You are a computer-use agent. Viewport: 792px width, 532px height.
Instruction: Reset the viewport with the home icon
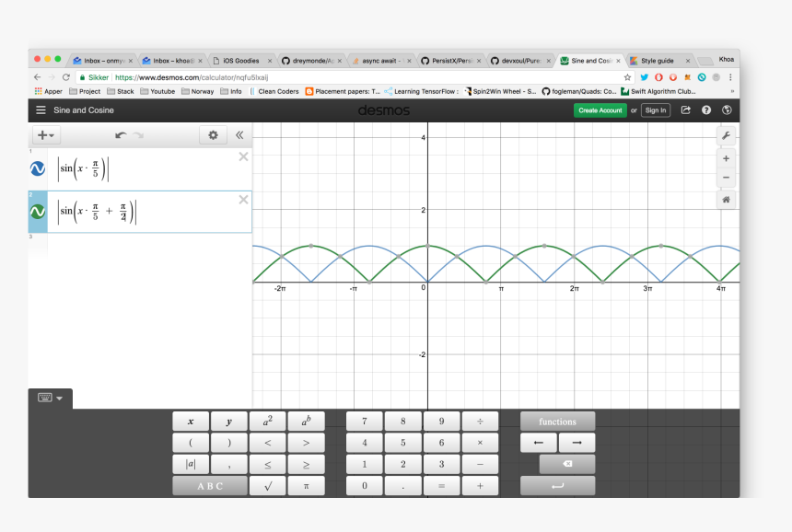(x=727, y=199)
